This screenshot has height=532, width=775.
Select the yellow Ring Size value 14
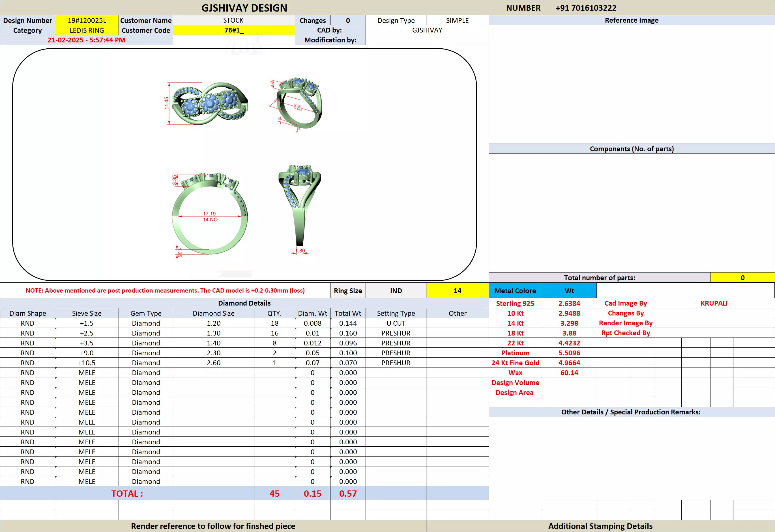point(457,291)
